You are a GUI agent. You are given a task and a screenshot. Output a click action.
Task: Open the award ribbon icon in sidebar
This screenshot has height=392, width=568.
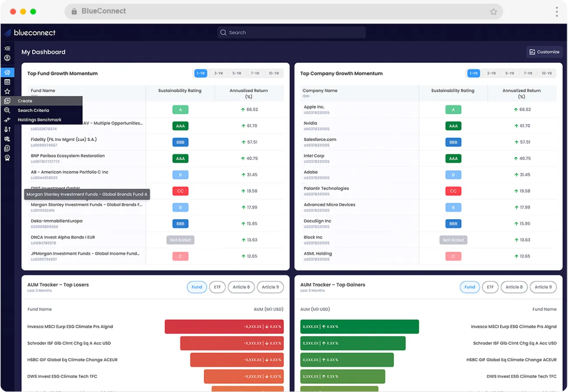coord(7,158)
